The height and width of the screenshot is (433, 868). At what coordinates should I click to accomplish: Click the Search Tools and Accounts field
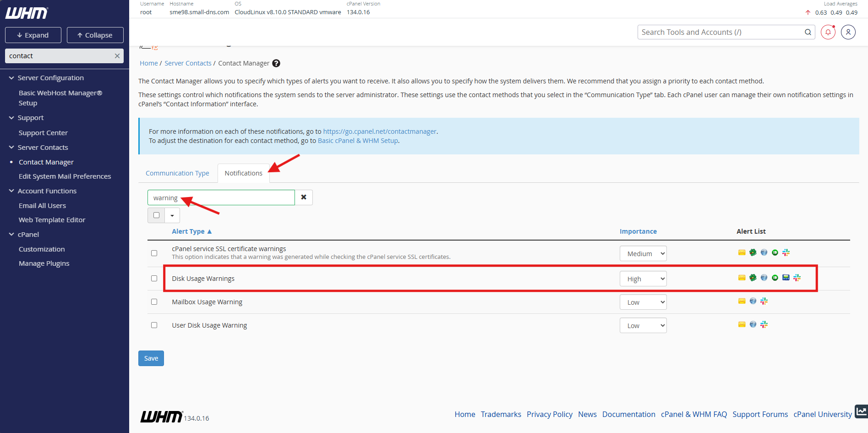721,32
